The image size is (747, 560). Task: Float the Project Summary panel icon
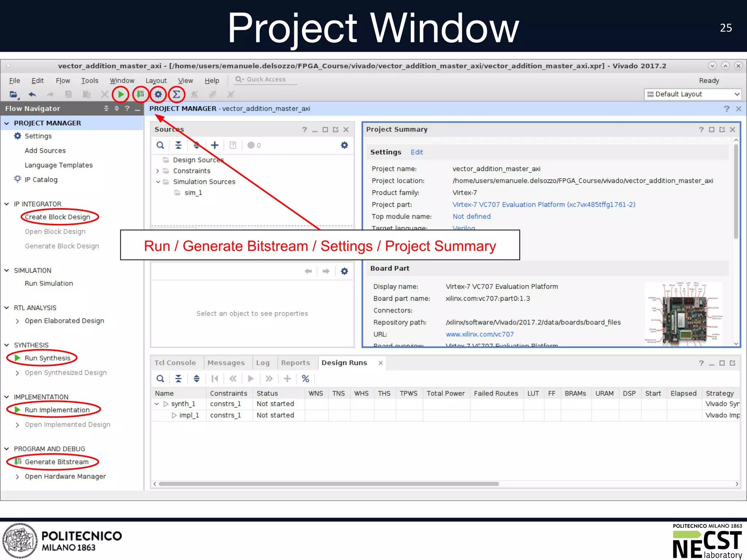pyautogui.click(x=722, y=129)
